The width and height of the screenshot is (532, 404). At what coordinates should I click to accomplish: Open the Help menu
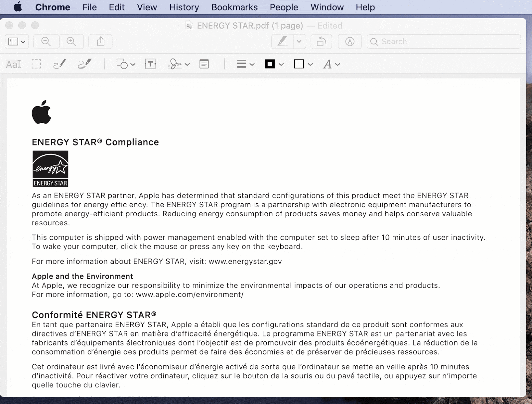365,7
